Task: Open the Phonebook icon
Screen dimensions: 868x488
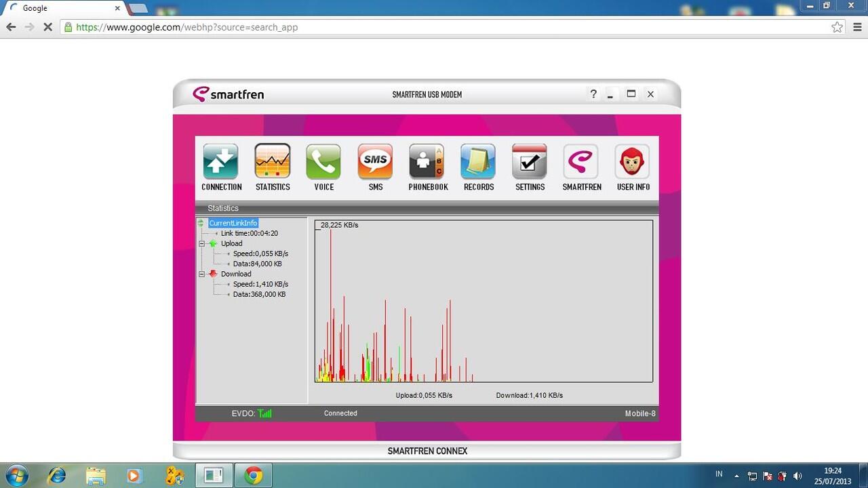Action: pos(427,161)
